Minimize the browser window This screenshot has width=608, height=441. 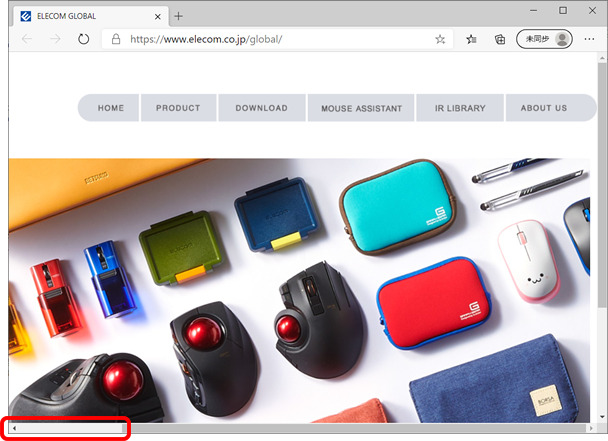click(534, 10)
